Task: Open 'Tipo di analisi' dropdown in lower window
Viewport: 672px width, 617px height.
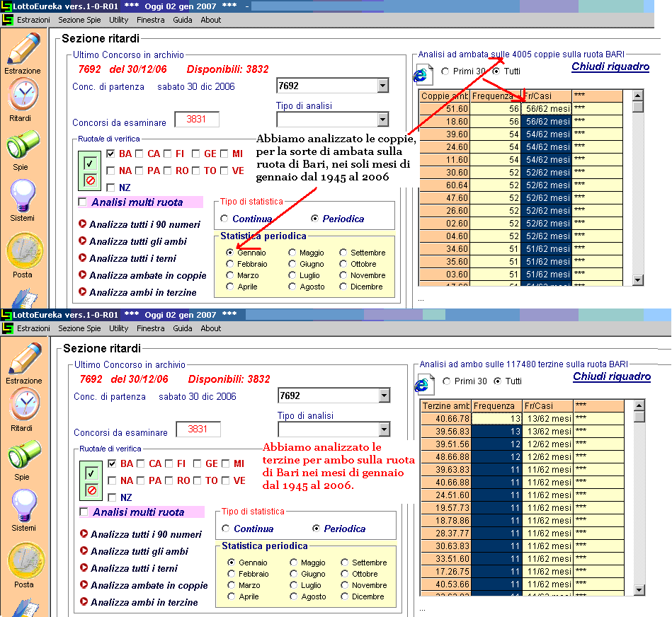Action: tap(385, 429)
